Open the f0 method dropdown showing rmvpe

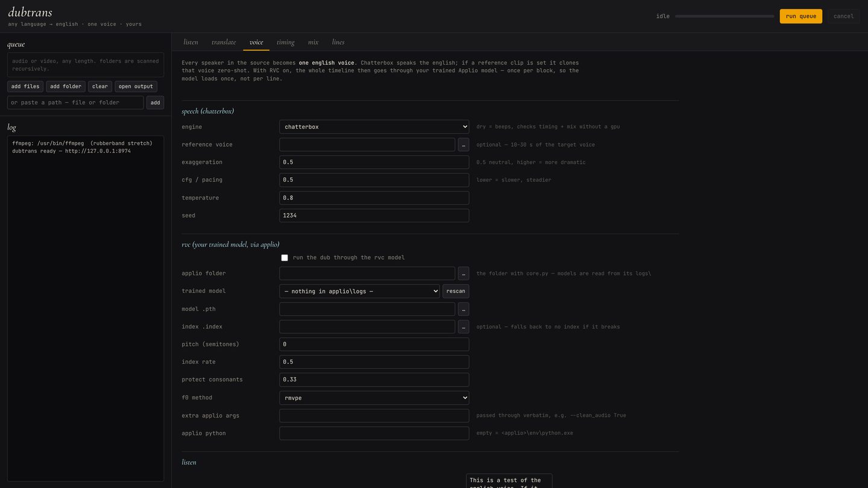[x=374, y=398]
